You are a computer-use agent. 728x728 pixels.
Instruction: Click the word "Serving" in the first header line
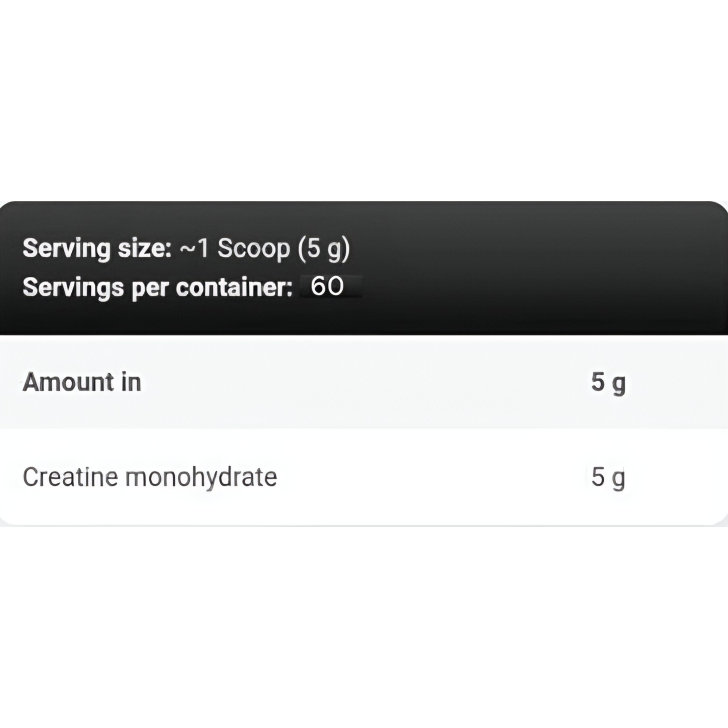[66, 248]
